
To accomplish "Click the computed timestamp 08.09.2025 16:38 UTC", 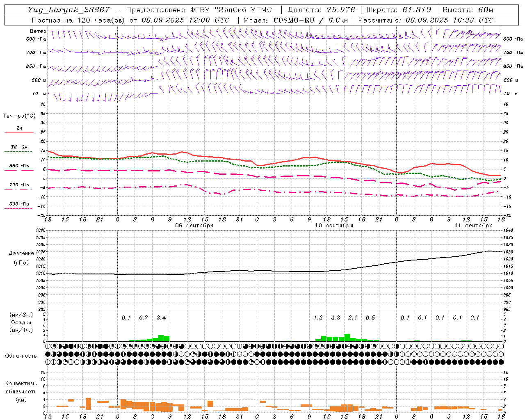I will click(x=450, y=20).
